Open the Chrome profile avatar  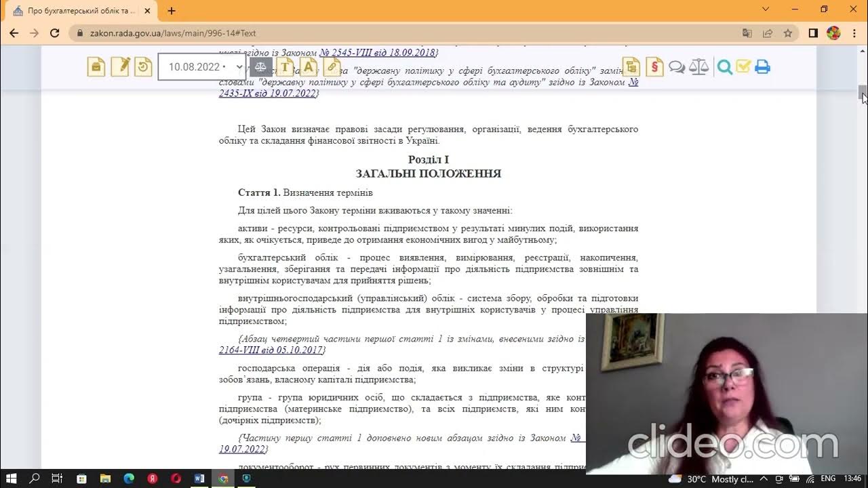pos(833,33)
